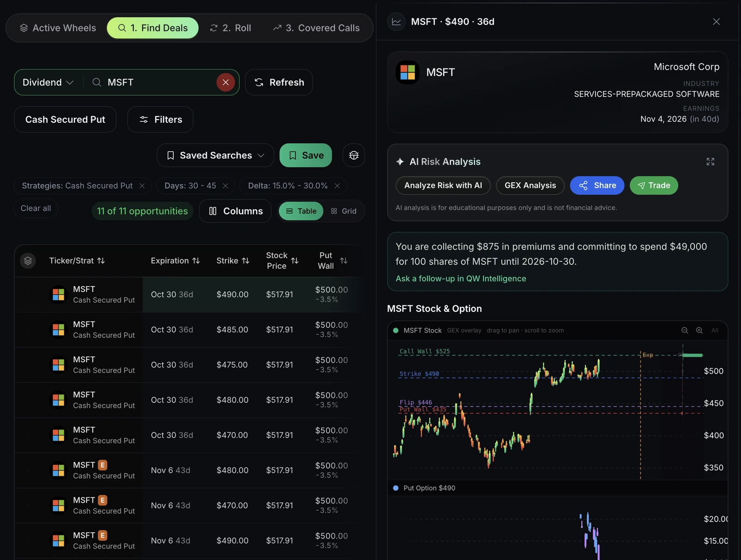Click the layers icon in table header
Viewport: 741px width, 560px height.
pyautogui.click(x=28, y=261)
